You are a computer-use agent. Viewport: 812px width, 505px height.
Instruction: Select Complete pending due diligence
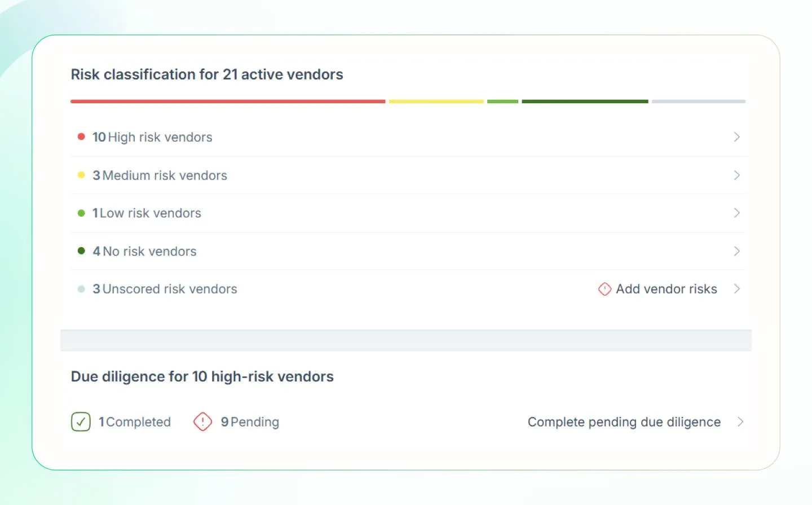624,421
